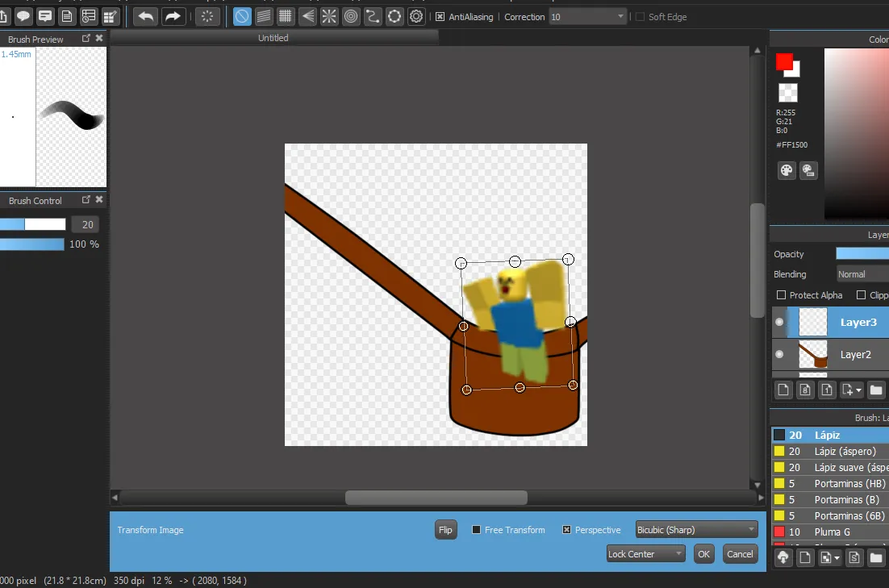Close the Brush Control panel
Image resolution: width=889 pixels, height=588 pixels.
pos(99,199)
